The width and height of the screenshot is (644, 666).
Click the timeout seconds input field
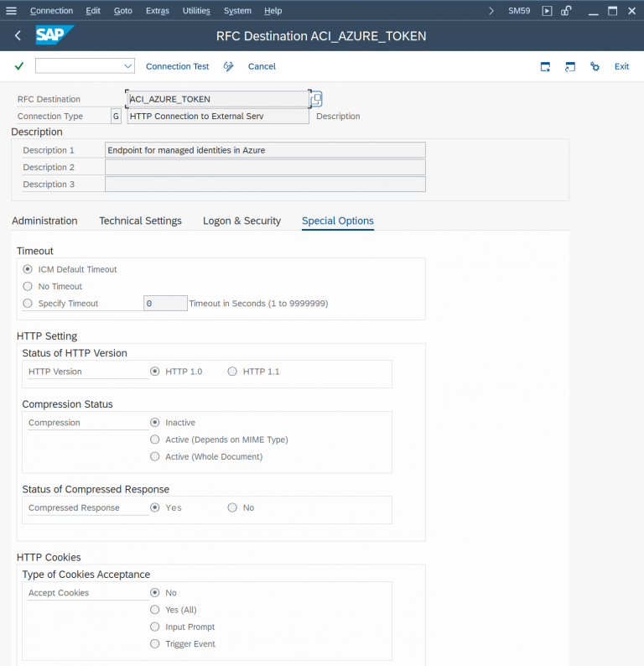165,304
